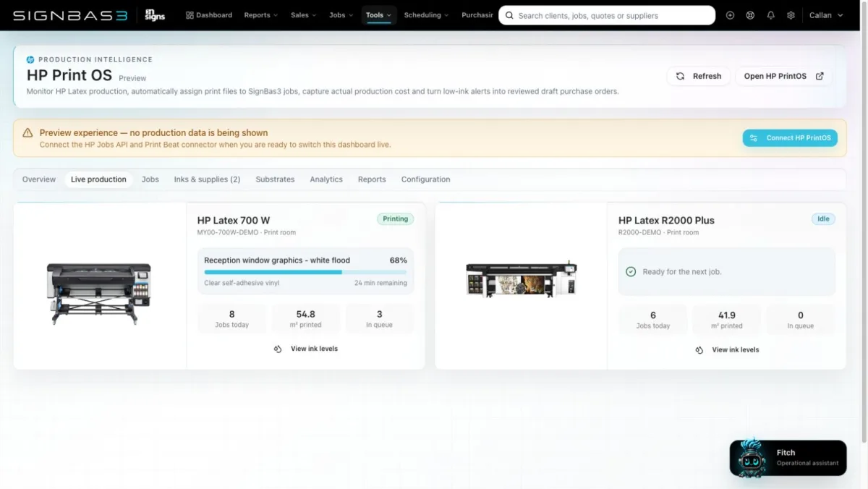Click the HP Print OS page heading
Screen dimensions: 868x489
69,75
